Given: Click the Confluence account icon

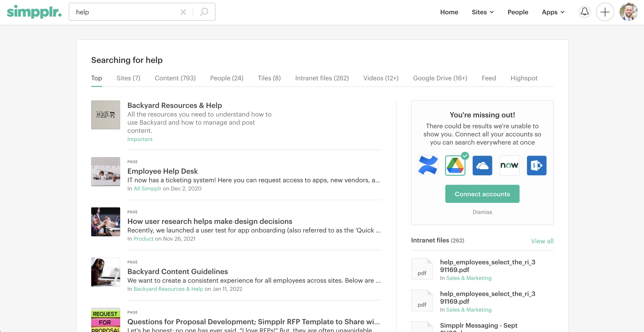Looking at the screenshot, I should coord(428,165).
